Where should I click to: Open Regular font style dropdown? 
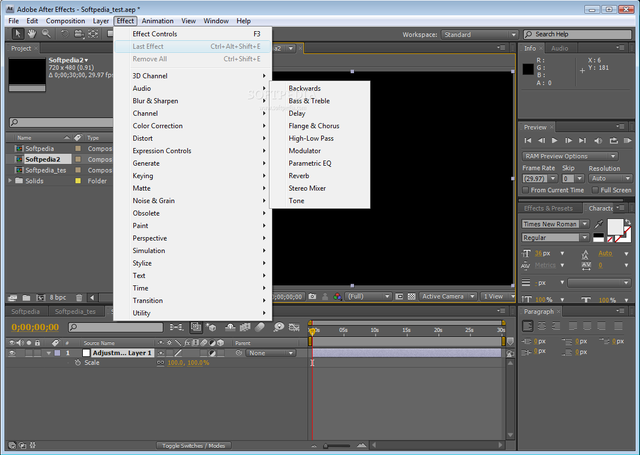coord(556,237)
